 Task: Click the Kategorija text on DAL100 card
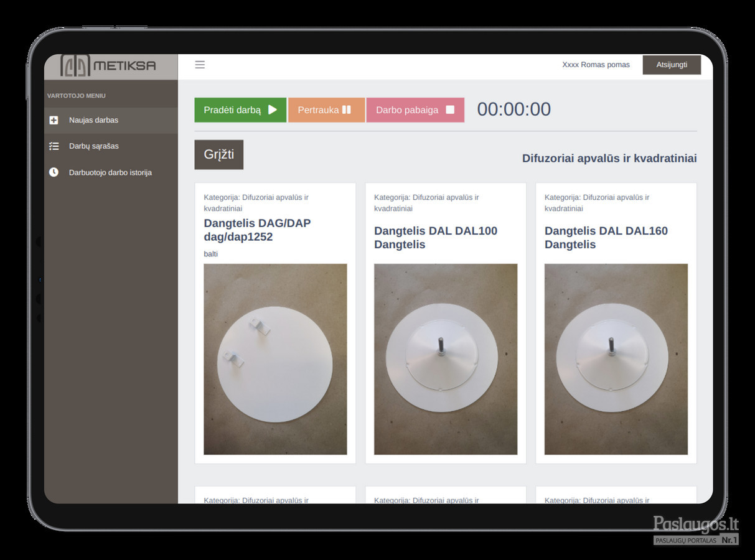[x=426, y=203]
